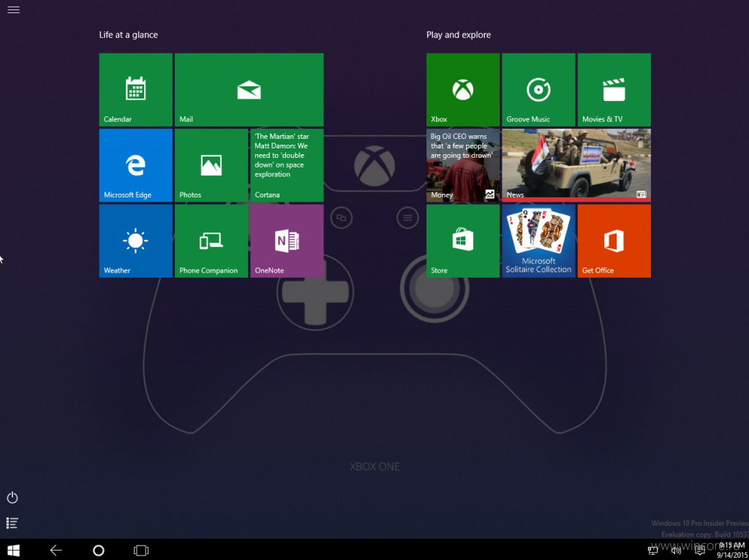Open the News live tile
This screenshot has width=749, height=560.
point(576,165)
